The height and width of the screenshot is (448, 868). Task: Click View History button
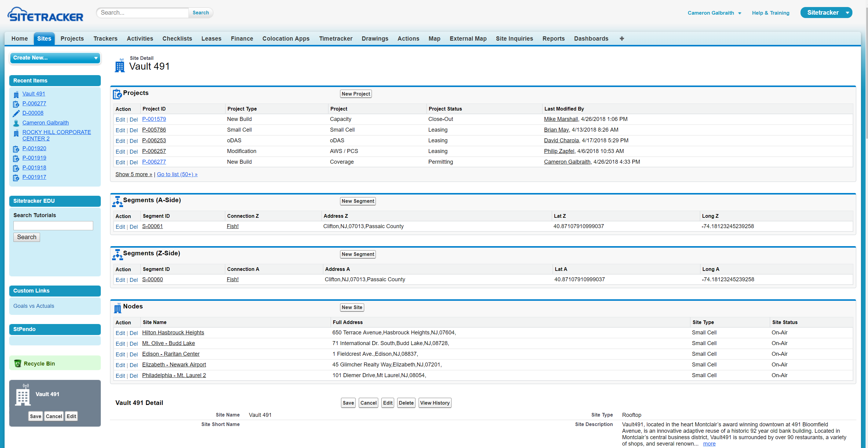tap(434, 402)
